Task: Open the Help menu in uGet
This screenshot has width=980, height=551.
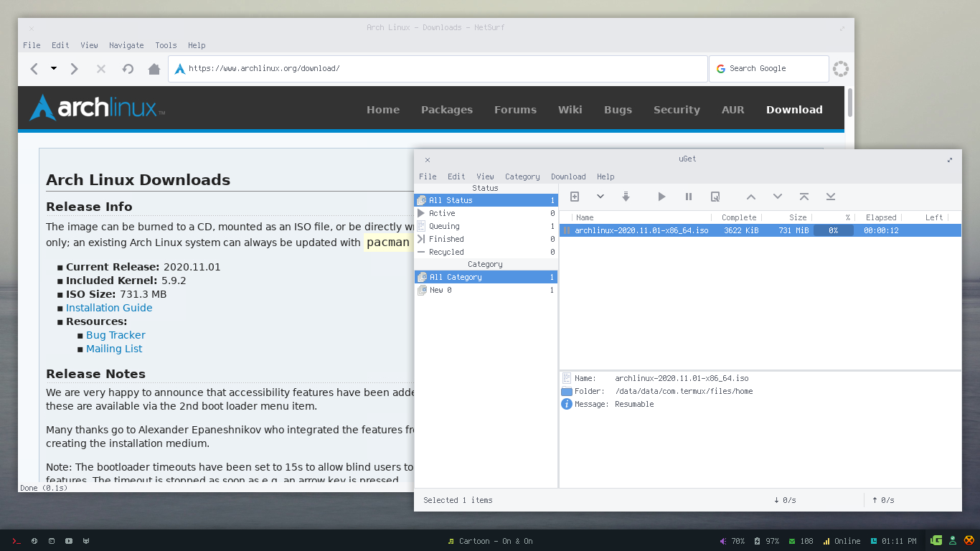Action: point(606,176)
